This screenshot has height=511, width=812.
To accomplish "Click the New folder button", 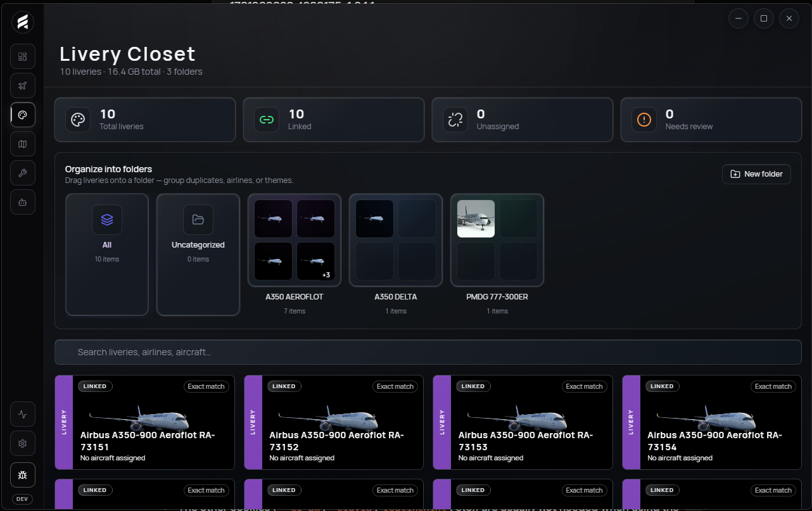I will 756,174.
